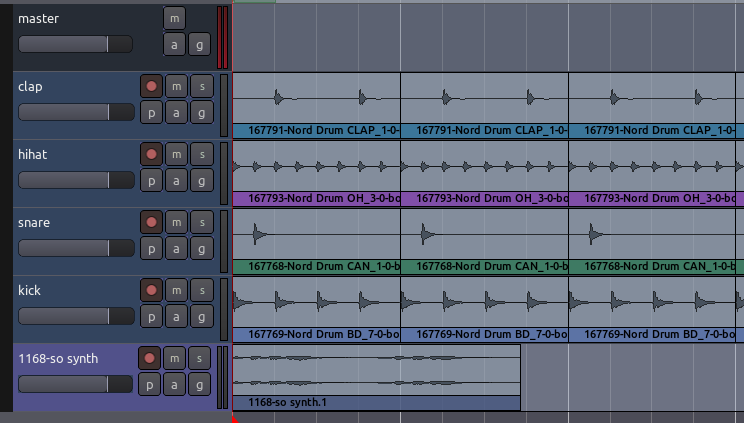The height and width of the screenshot is (423, 744).
Task: Open the snare track automation menu
Action: coord(177,249)
